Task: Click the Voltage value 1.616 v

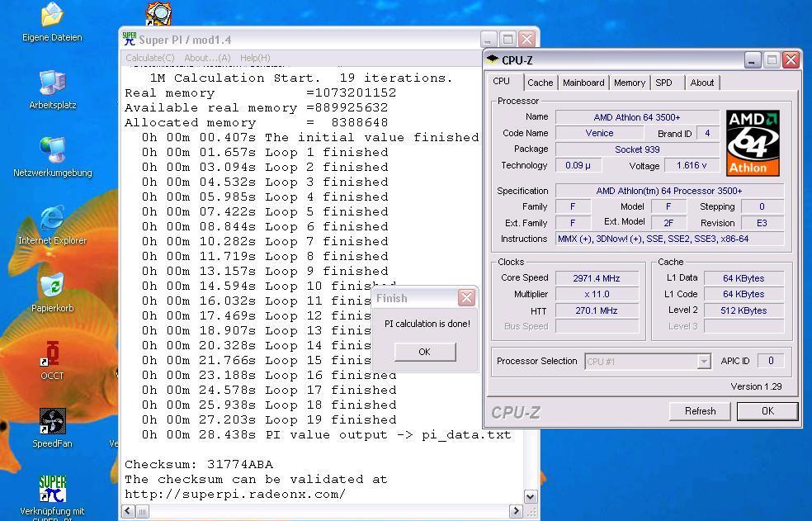Action: [x=692, y=165]
